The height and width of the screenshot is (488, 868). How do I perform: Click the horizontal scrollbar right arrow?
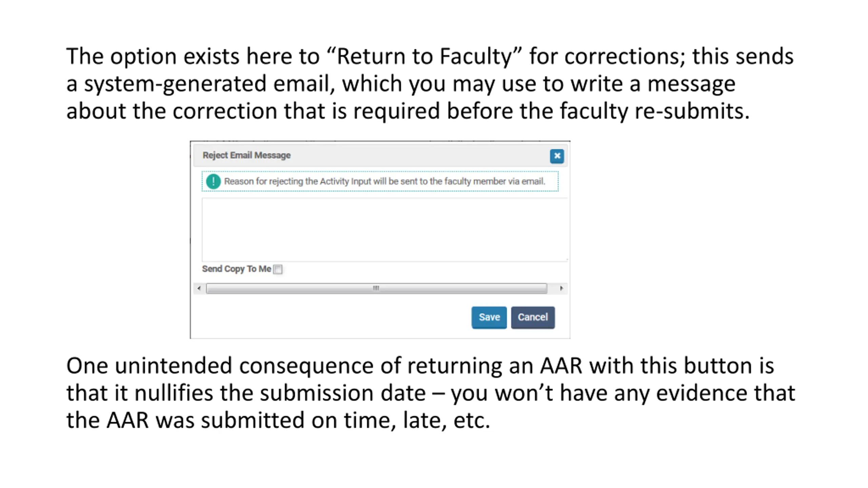click(x=561, y=288)
